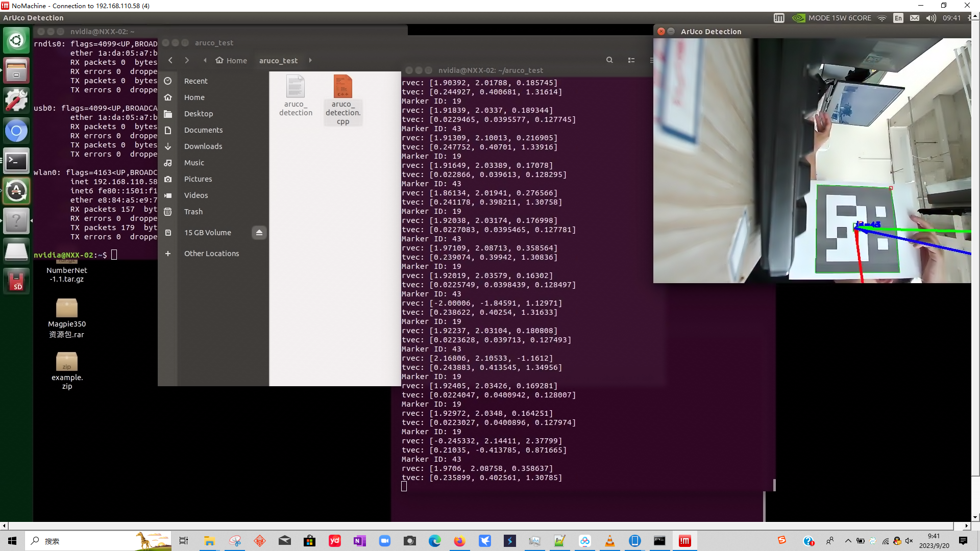This screenshot has width=980, height=551.
Task: Open the sound volume indicator
Action: coord(931,18)
